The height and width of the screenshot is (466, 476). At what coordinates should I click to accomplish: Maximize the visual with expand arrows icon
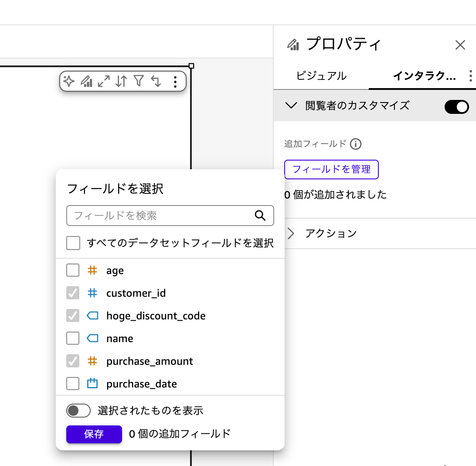[x=104, y=81]
